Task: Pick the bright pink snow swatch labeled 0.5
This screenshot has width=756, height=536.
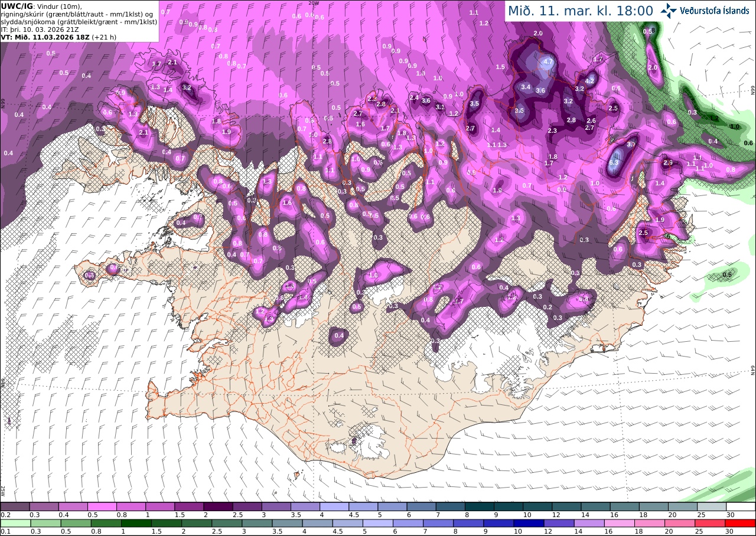Action: 103,506
